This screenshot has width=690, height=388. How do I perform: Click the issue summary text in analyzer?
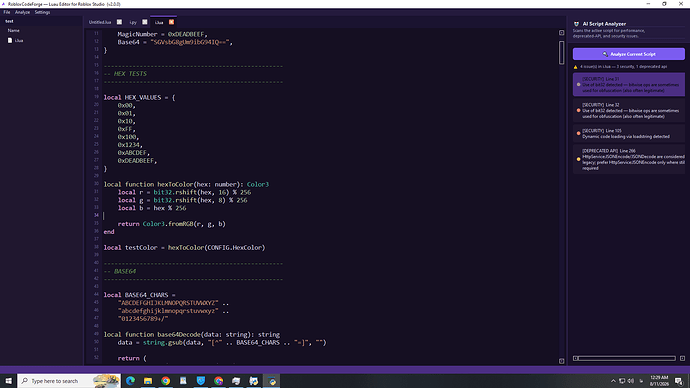click(623, 67)
